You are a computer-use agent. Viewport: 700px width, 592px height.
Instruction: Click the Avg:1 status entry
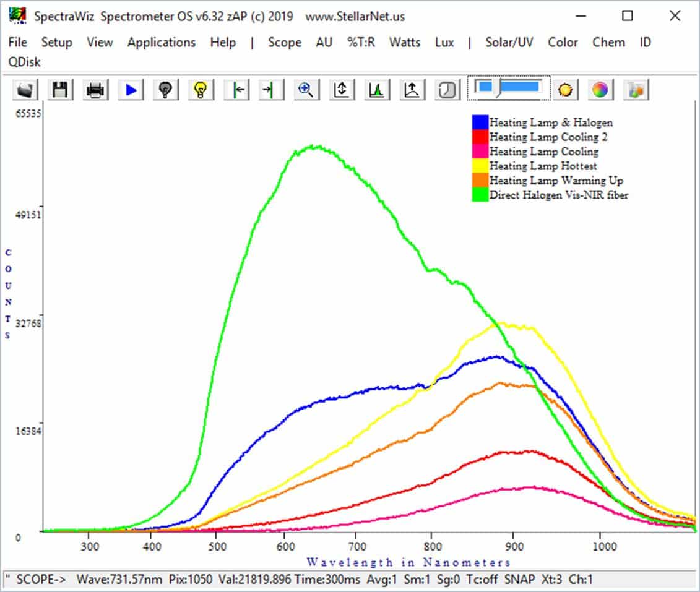coord(382,579)
